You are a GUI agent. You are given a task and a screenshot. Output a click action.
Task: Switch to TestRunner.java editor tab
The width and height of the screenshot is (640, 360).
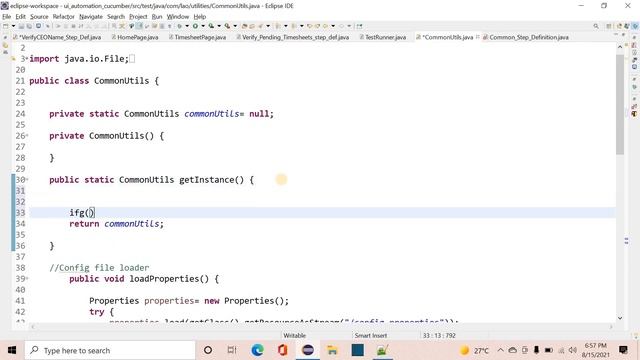tap(382, 37)
